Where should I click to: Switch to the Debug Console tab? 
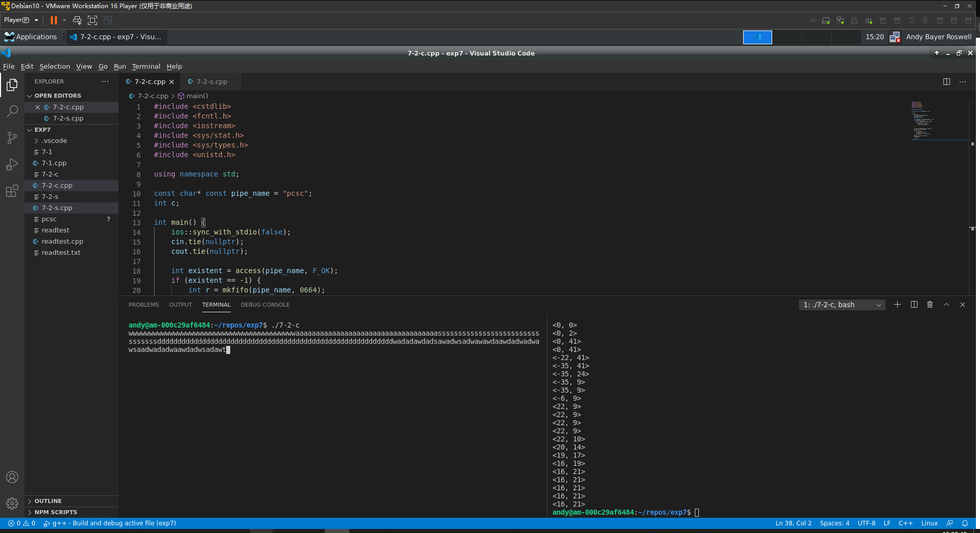coord(265,305)
